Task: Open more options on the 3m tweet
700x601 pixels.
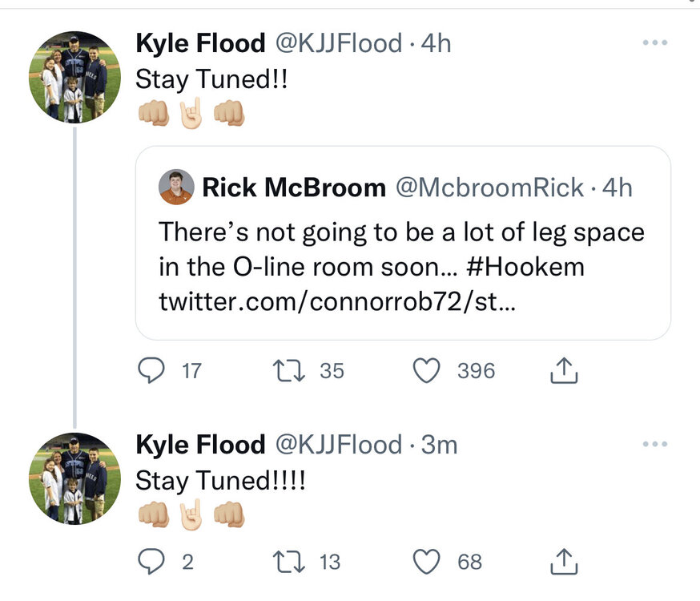Action: coord(654,443)
